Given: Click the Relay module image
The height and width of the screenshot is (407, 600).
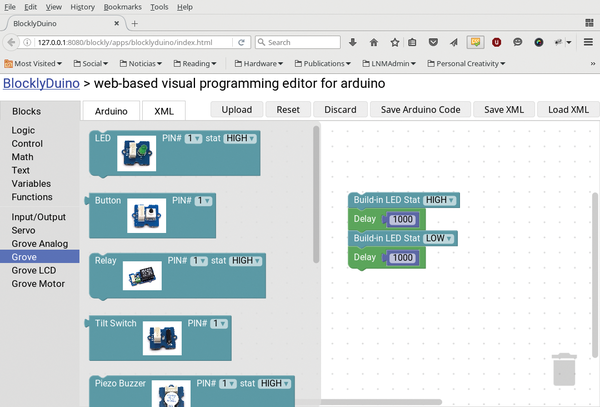Looking at the screenshot, I should coord(142,276).
